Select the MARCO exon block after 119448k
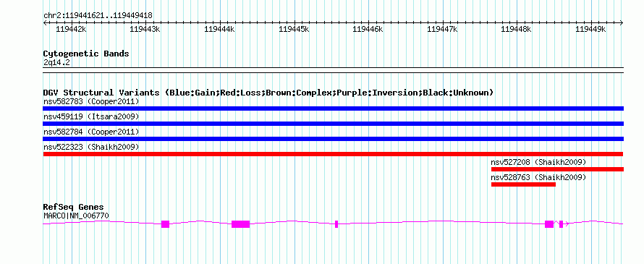This screenshot has height=264, width=644. 549,223
